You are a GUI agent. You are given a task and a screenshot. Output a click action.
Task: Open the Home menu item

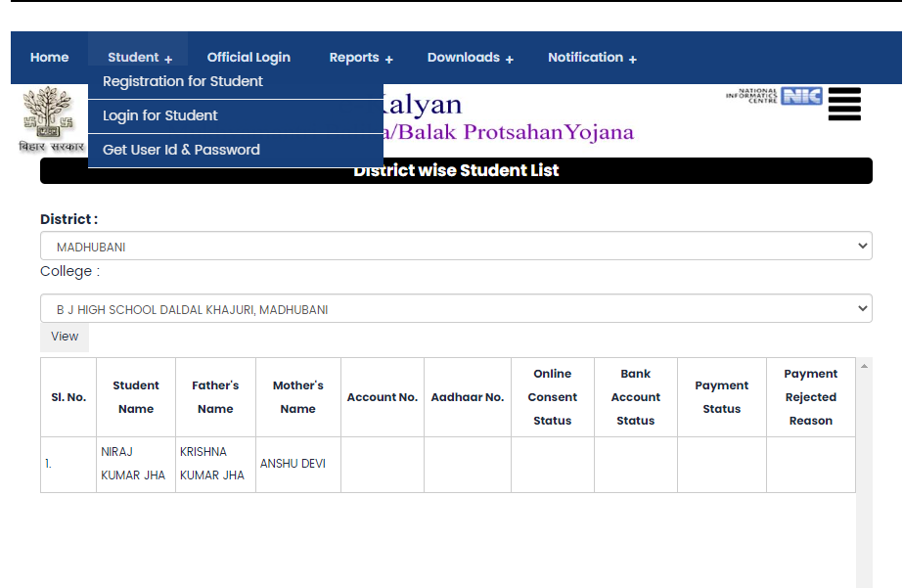tap(49, 58)
